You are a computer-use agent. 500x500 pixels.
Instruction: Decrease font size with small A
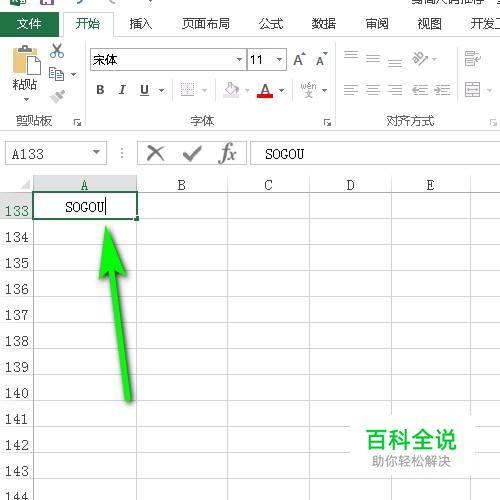pyautogui.click(x=321, y=60)
